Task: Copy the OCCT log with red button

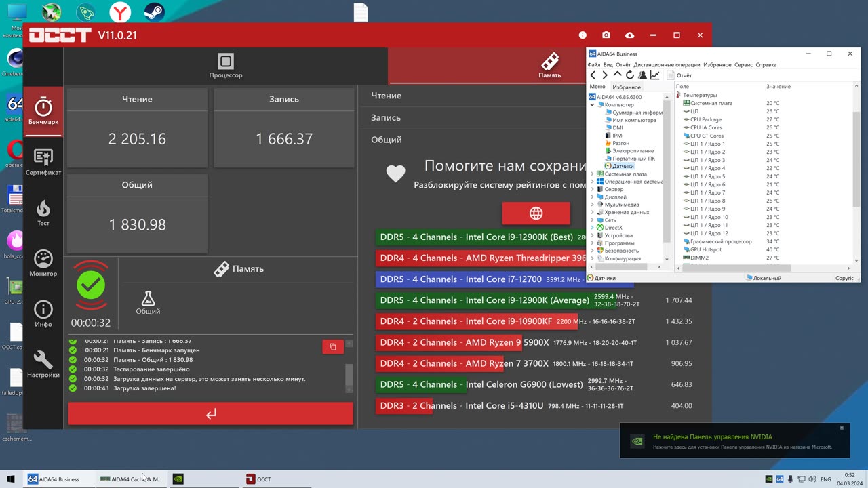Action: pyautogui.click(x=333, y=347)
